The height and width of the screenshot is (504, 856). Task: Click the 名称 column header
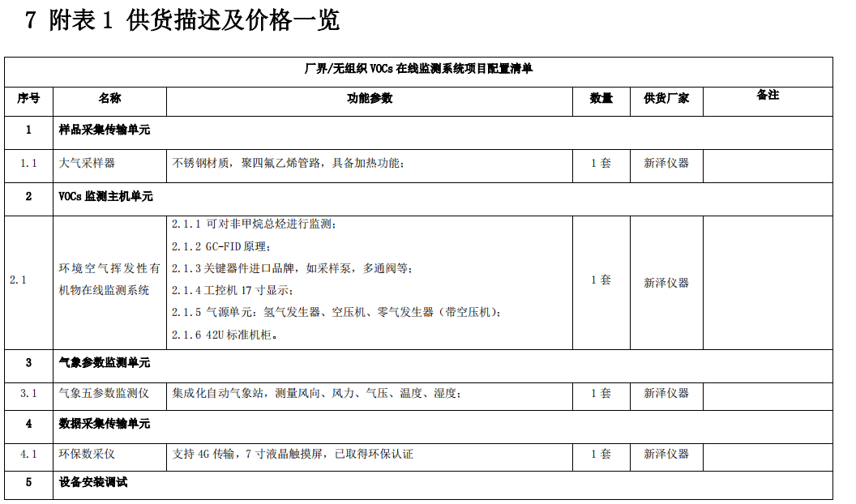[110, 100]
